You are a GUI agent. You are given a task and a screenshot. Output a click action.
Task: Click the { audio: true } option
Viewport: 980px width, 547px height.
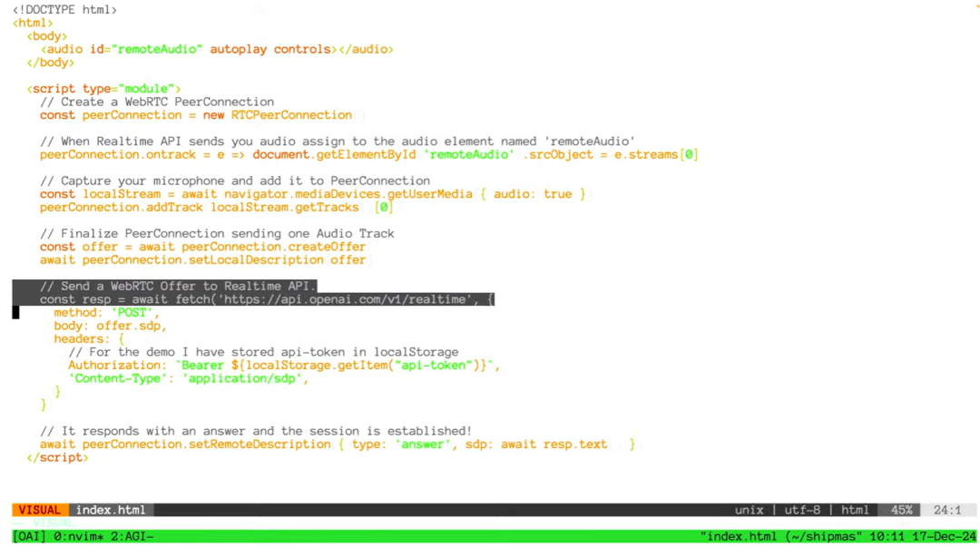tap(533, 194)
